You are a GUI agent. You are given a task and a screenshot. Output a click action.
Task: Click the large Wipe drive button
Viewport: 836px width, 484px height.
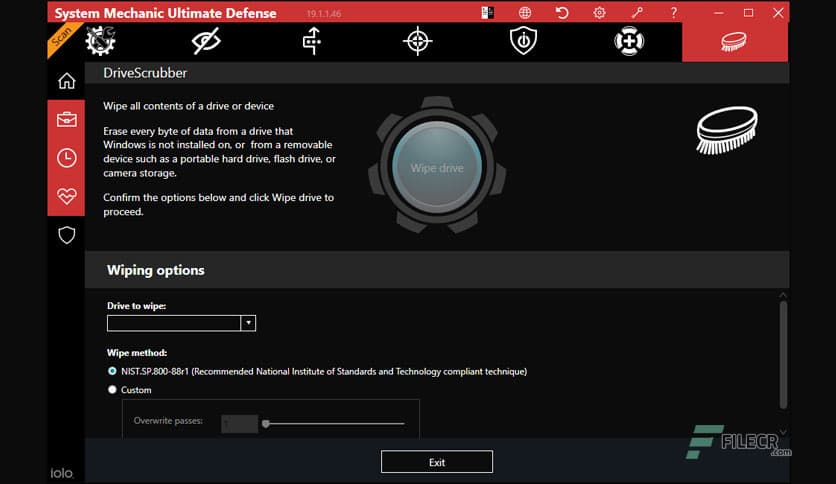[437, 167]
